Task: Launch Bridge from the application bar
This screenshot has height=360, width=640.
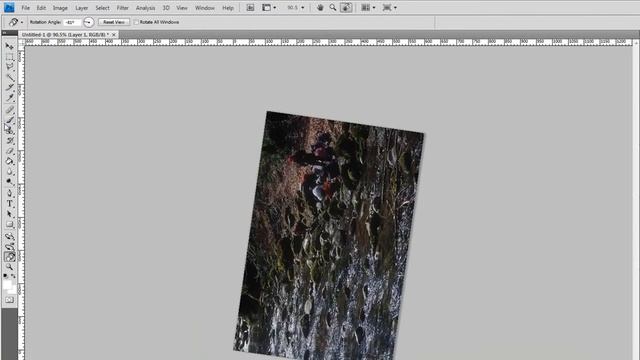Action: point(250,7)
